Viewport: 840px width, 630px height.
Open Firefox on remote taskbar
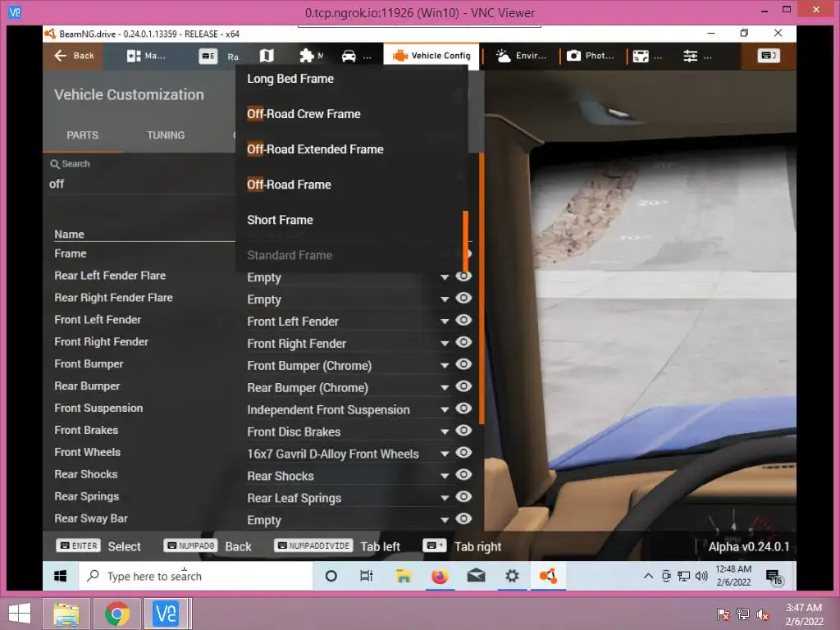coord(440,576)
